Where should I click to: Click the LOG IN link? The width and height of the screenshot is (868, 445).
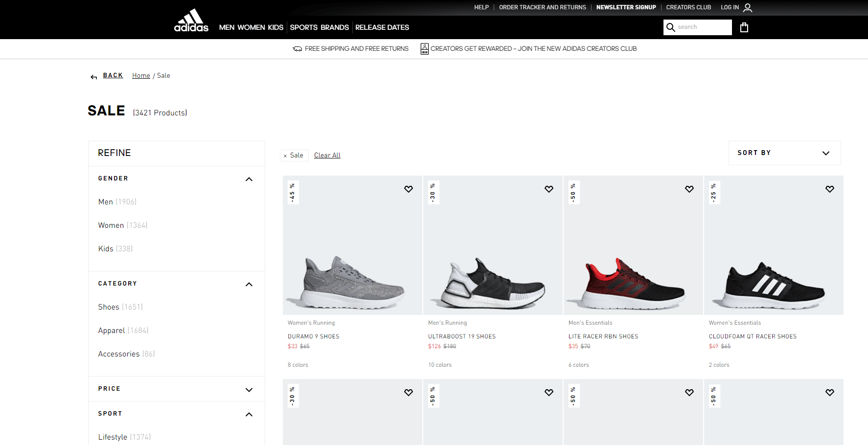(730, 7)
